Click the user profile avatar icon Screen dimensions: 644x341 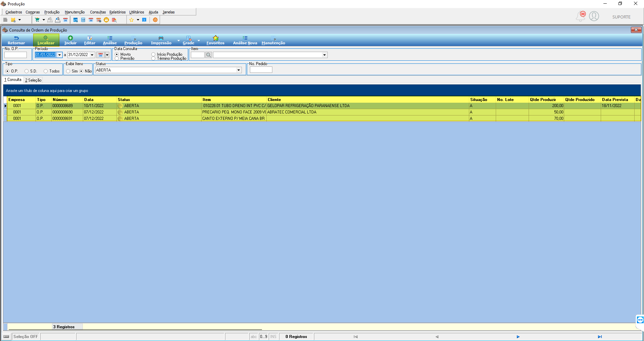[594, 16]
